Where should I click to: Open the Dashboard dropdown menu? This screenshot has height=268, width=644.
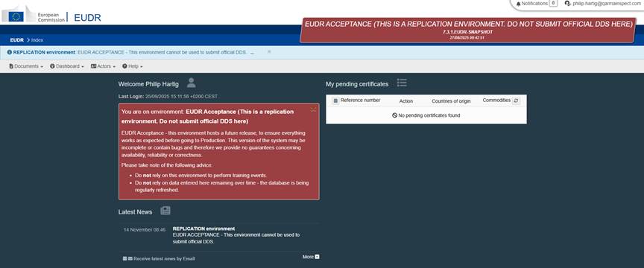point(66,66)
